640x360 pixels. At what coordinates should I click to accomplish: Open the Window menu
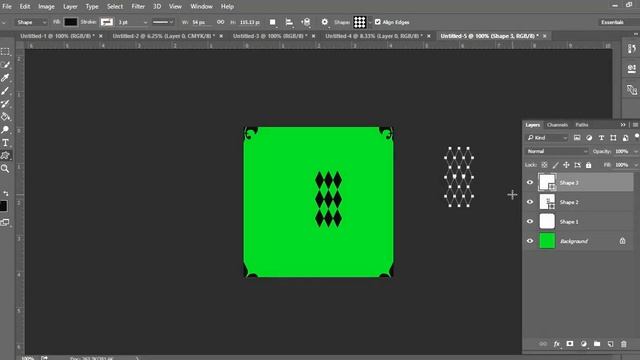coord(201,7)
